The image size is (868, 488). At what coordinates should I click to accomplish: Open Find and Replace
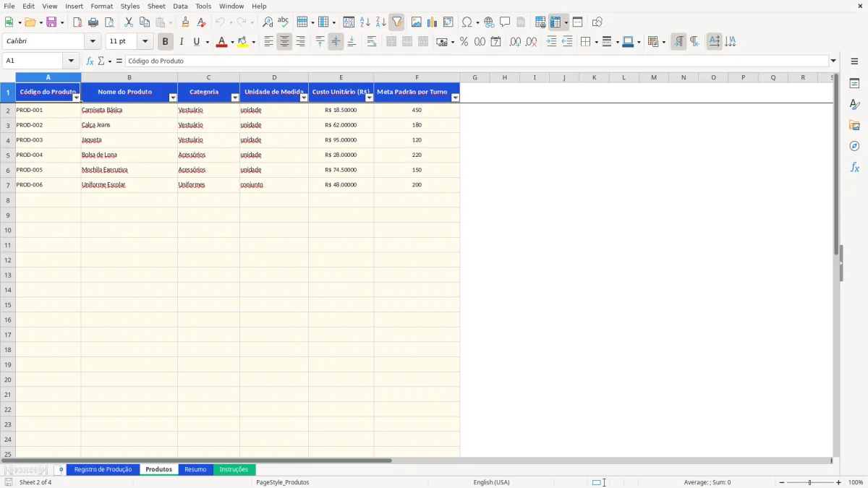pyautogui.click(x=268, y=22)
